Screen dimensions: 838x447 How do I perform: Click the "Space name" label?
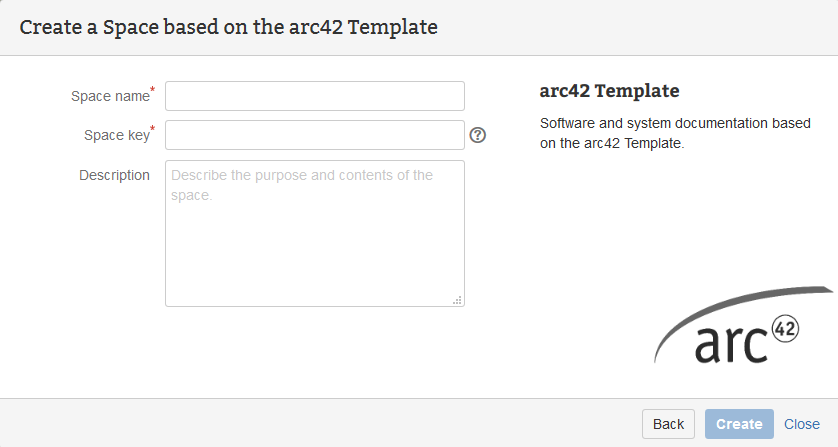[x=110, y=97]
